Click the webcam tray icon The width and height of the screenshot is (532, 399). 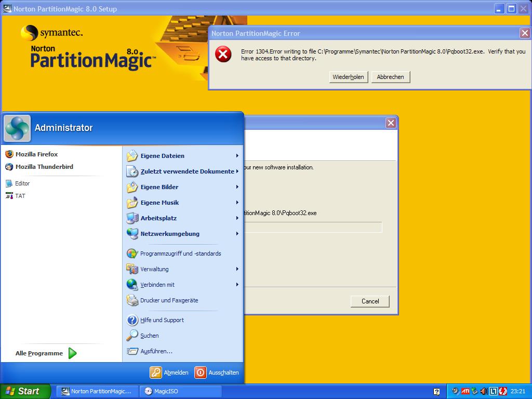click(456, 391)
